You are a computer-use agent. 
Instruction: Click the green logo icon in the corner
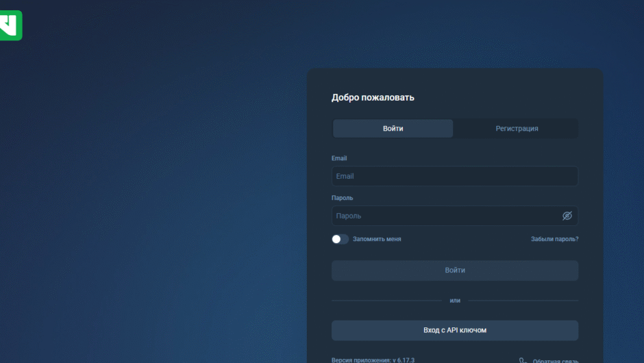10,25
